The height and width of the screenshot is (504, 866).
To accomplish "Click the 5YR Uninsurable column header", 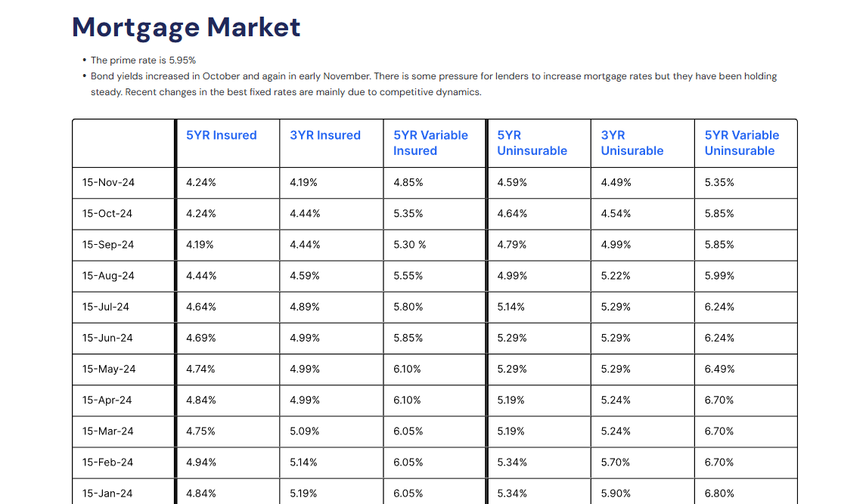I will coord(532,143).
